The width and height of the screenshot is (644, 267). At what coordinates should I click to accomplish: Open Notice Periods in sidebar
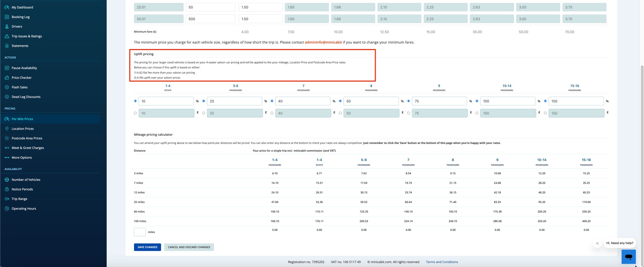click(x=22, y=189)
